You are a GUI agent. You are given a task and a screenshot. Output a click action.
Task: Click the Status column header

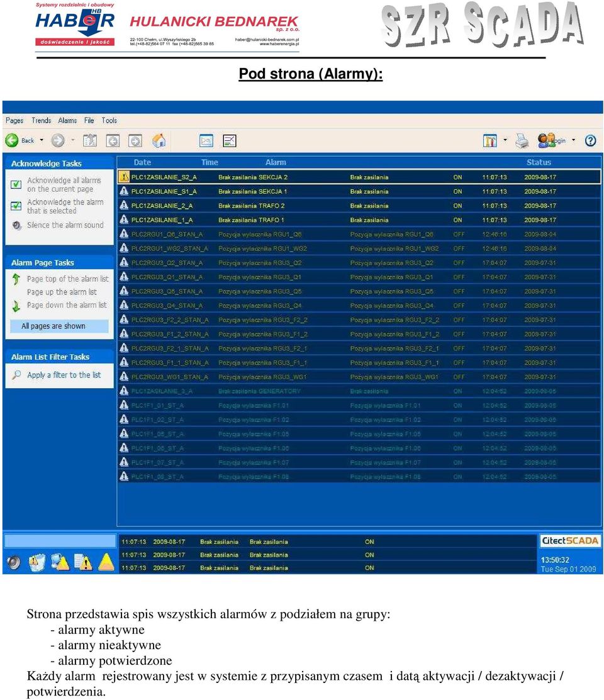[539, 162]
